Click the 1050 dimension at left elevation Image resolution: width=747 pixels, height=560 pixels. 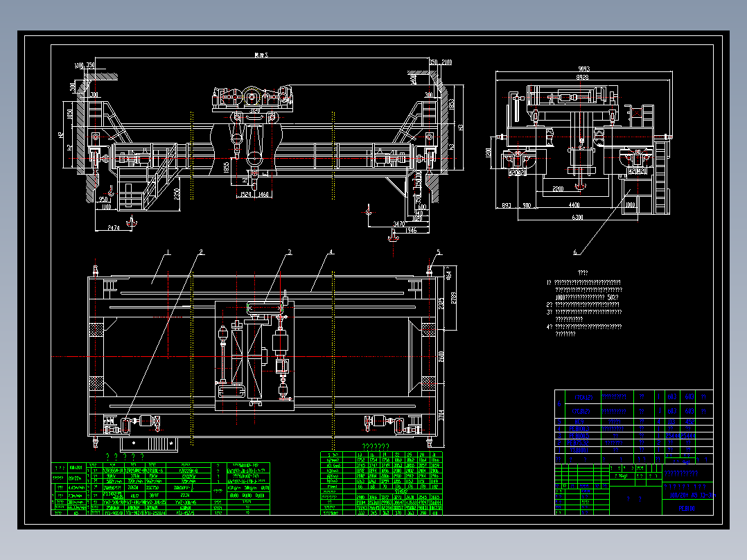(69, 115)
